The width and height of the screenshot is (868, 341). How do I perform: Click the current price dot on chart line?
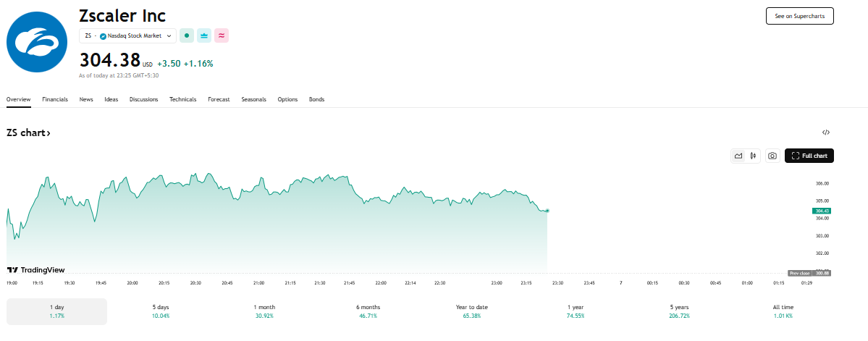click(x=547, y=211)
